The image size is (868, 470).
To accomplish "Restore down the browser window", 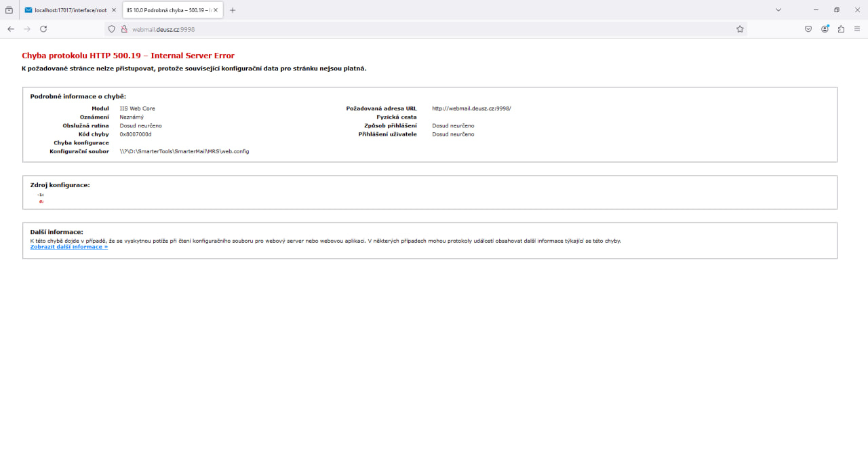I will point(836,10).
